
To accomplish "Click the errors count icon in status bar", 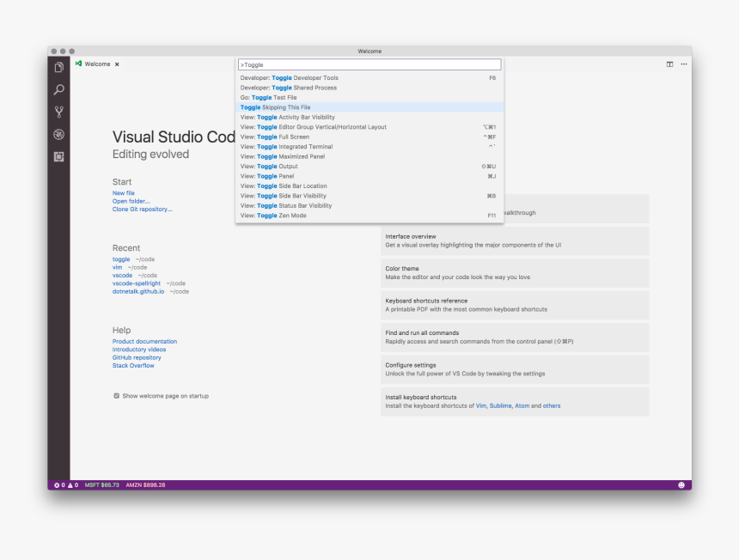I will [x=59, y=485].
